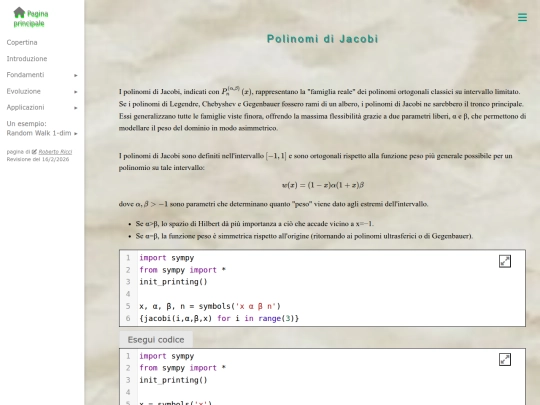Image resolution: width=540 pixels, height=405 pixels.
Task: Open the Evoluzione menu item
Action: [x=23, y=91]
